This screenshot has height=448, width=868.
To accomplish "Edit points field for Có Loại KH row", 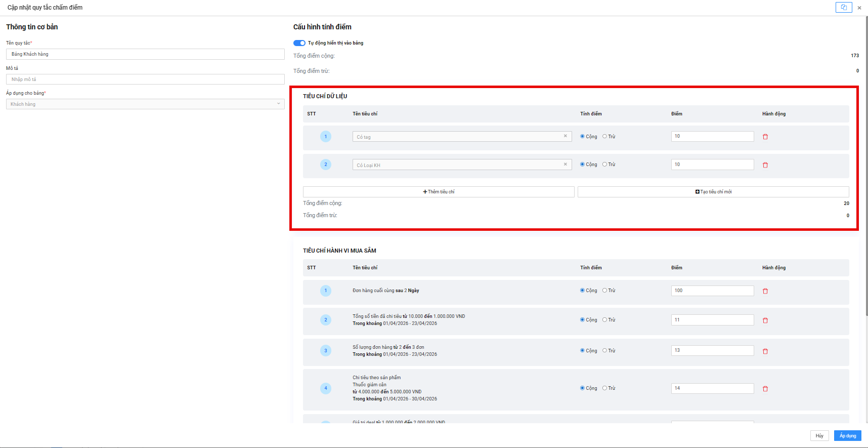I will 712,165.
